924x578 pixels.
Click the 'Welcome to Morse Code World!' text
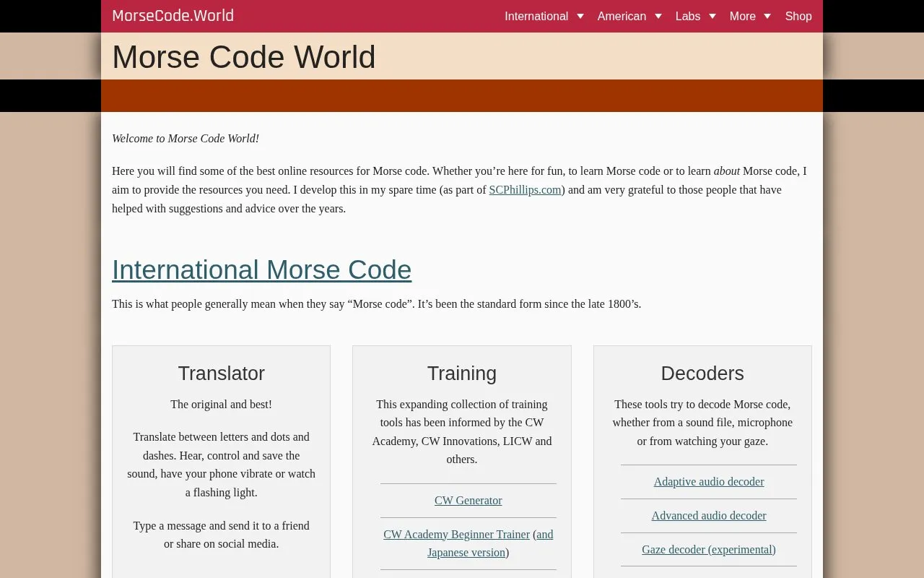[186, 139]
